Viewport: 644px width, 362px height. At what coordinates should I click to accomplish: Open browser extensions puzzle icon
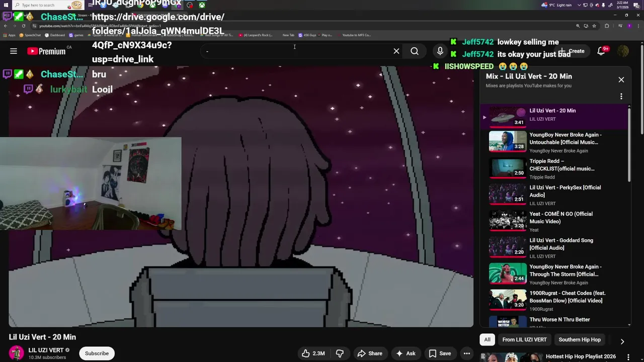coord(607,26)
